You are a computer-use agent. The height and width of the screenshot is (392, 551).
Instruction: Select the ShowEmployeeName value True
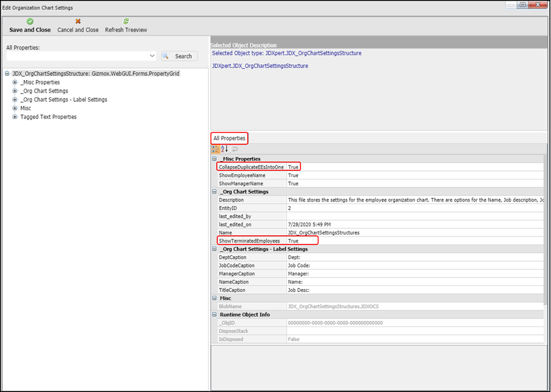coord(293,175)
